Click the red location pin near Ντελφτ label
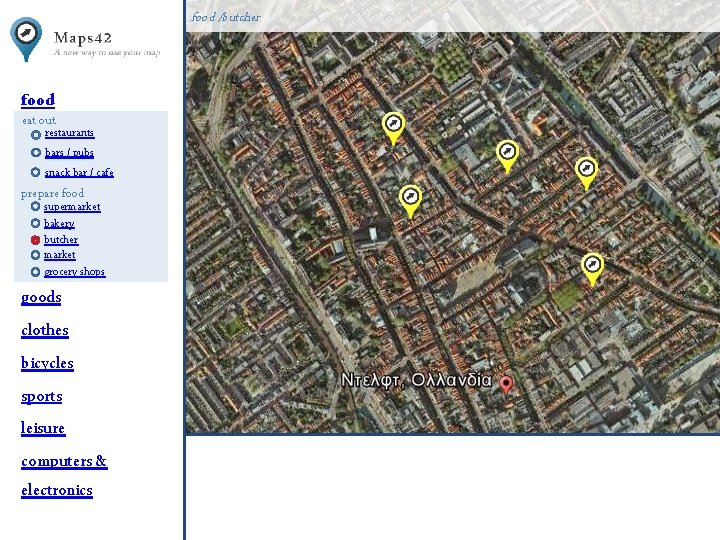Viewport: 720px width, 540px height. [506, 385]
